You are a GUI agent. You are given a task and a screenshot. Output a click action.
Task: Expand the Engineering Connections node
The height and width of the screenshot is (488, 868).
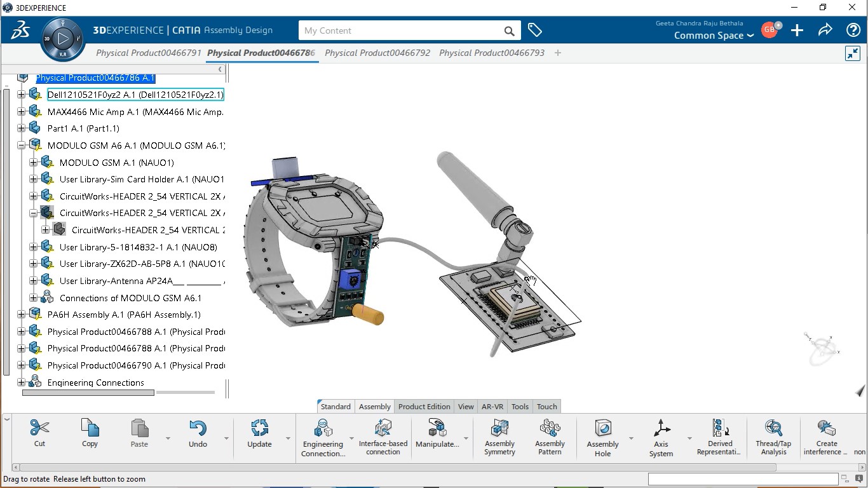pos(21,383)
